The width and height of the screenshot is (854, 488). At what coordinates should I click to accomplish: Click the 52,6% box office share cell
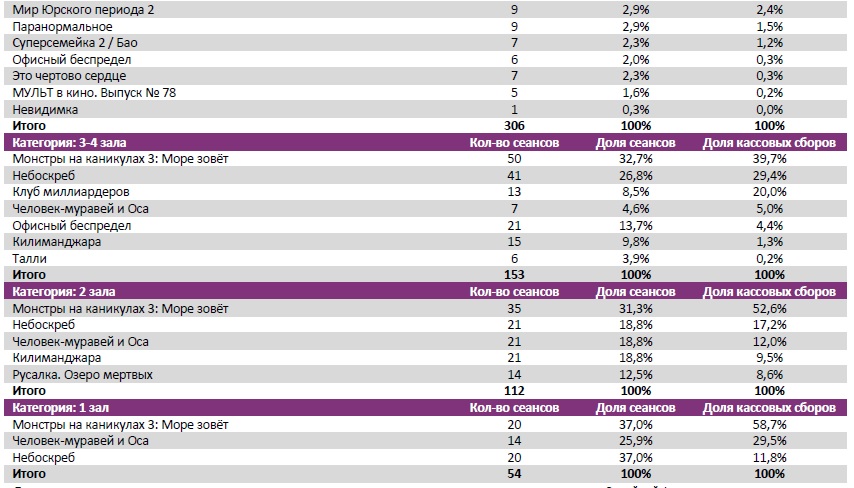pos(769,308)
